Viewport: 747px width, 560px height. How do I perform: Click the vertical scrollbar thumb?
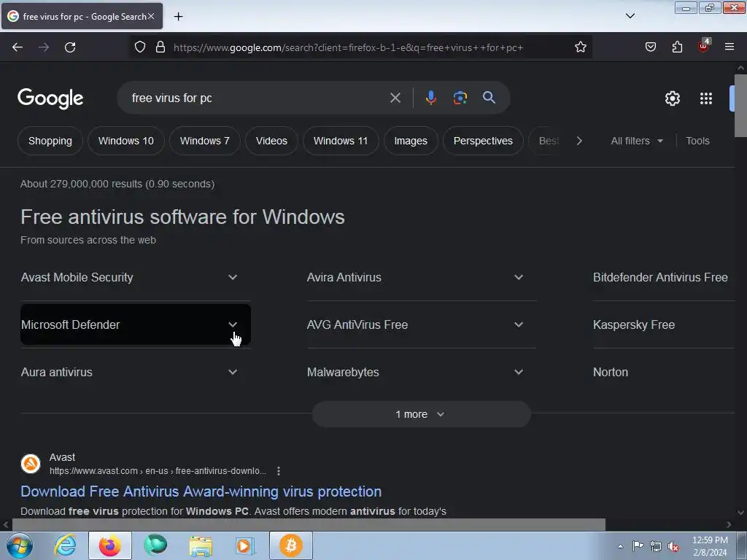(740, 105)
